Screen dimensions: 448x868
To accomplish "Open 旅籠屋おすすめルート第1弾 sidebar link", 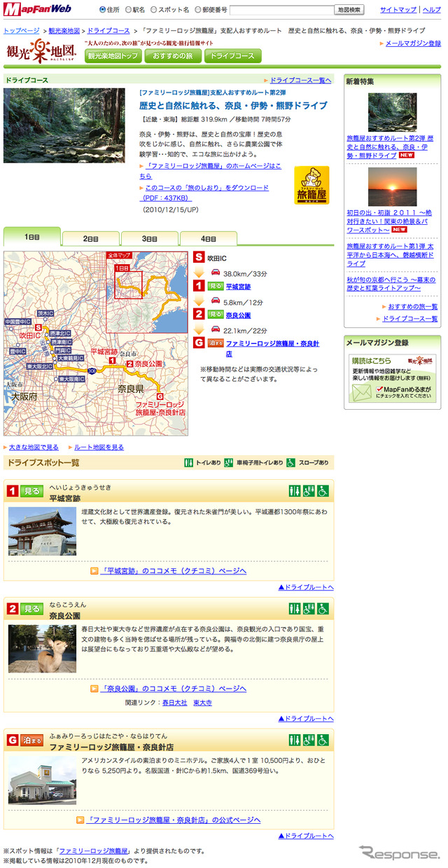I will coord(391,255).
